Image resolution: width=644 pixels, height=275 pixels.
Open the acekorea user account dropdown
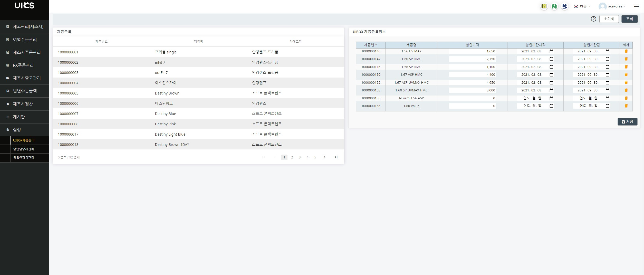(x=612, y=6)
